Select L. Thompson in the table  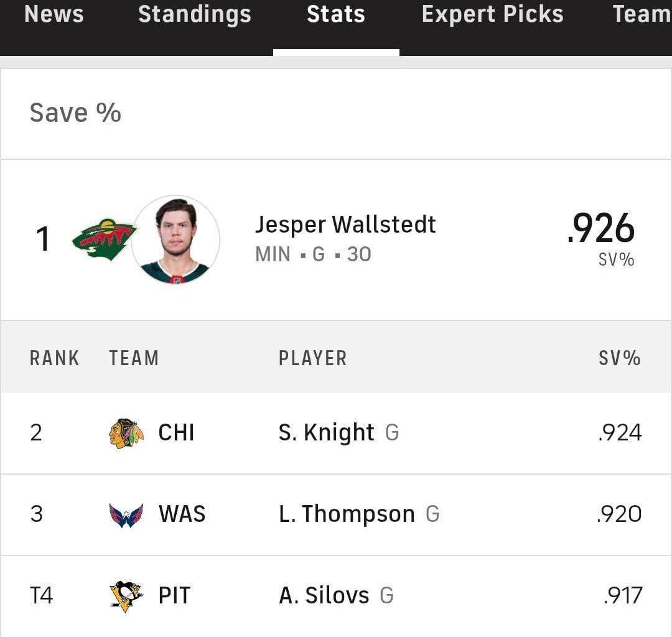(346, 514)
